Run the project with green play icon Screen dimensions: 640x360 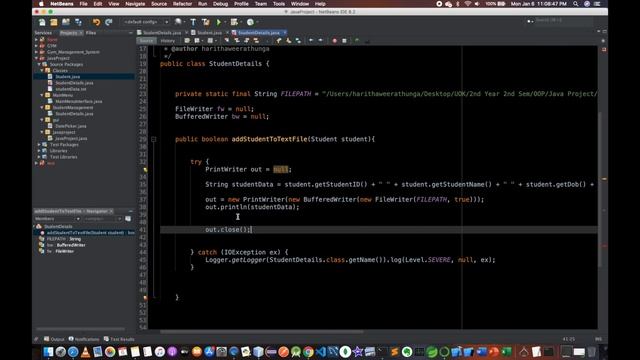(219, 22)
